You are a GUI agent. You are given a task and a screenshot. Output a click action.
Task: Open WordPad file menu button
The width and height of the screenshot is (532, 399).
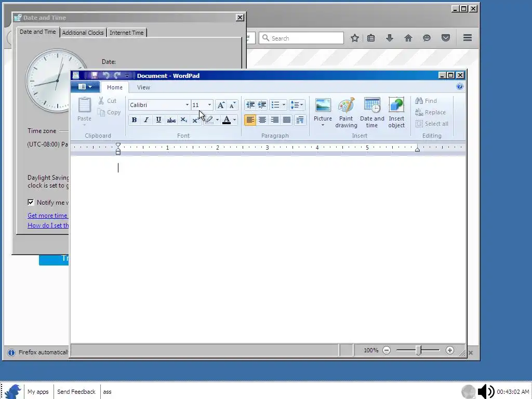85,87
